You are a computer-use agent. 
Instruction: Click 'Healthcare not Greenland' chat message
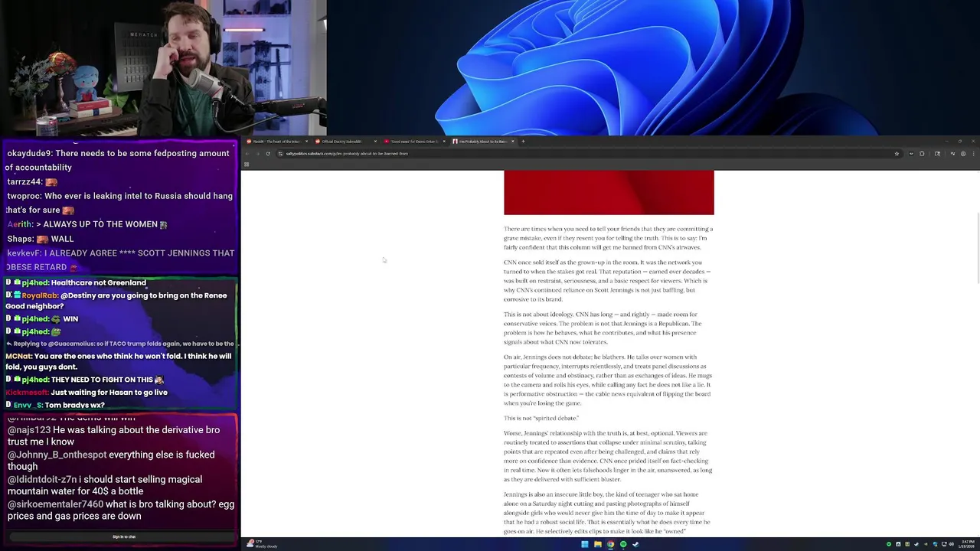coord(99,283)
